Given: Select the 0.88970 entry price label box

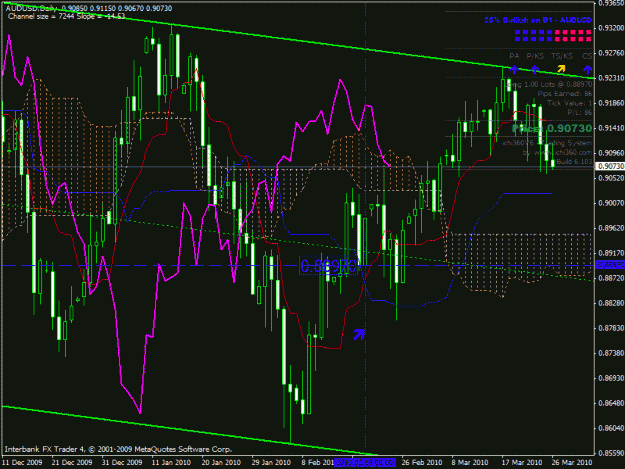Looking at the screenshot, I should click(x=329, y=266).
